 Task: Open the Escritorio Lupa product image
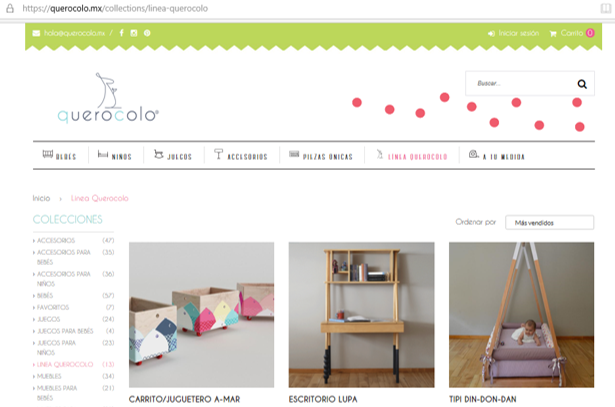pyautogui.click(x=362, y=315)
